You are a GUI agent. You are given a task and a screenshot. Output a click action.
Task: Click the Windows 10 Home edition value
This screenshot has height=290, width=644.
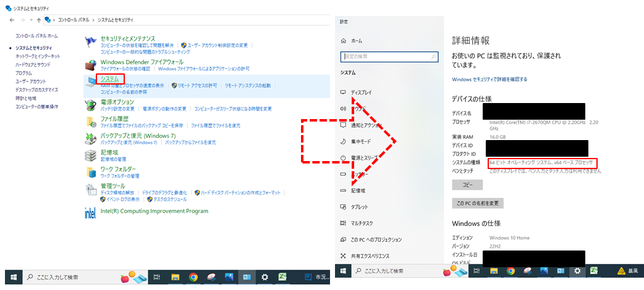pos(509,238)
